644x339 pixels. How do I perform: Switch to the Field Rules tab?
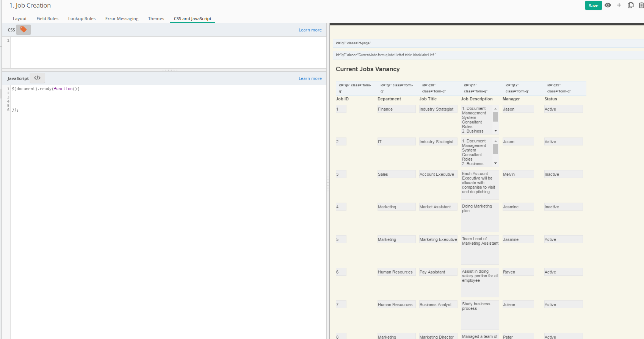coord(47,19)
